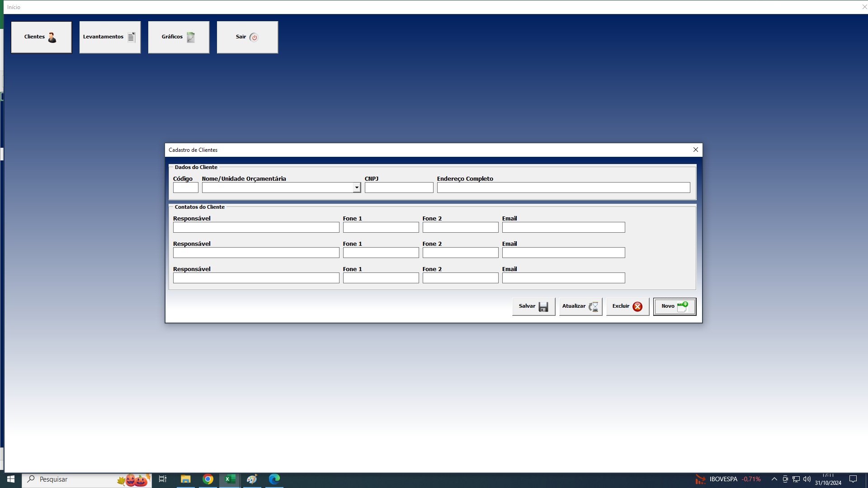Screen dimensions: 868x488
Task: Click the taskbar date 31/10/2024
Action: (x=828, y=483)
